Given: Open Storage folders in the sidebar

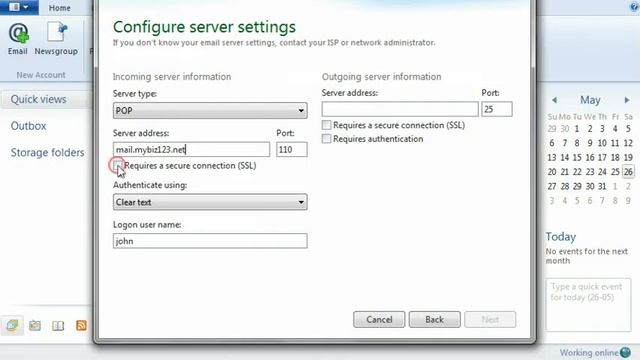Looking at the screenshot, I should (x=47, y=152).
